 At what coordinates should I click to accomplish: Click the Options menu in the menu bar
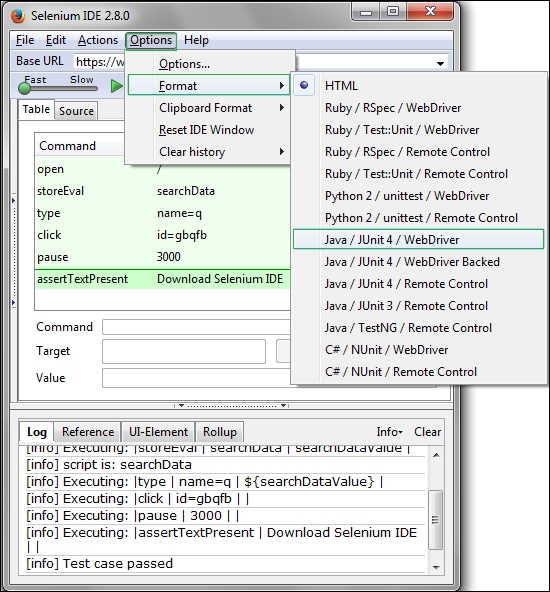pos(151,40)
